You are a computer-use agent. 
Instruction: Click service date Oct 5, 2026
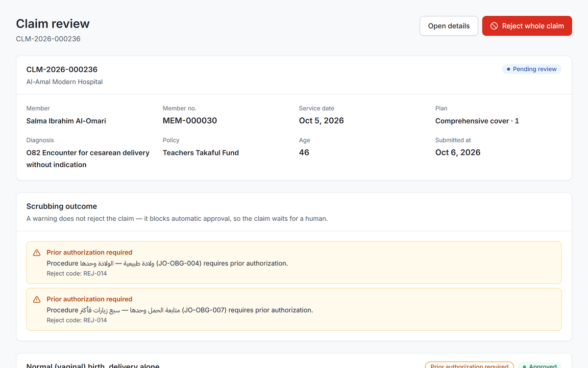(x=321, y=121)
